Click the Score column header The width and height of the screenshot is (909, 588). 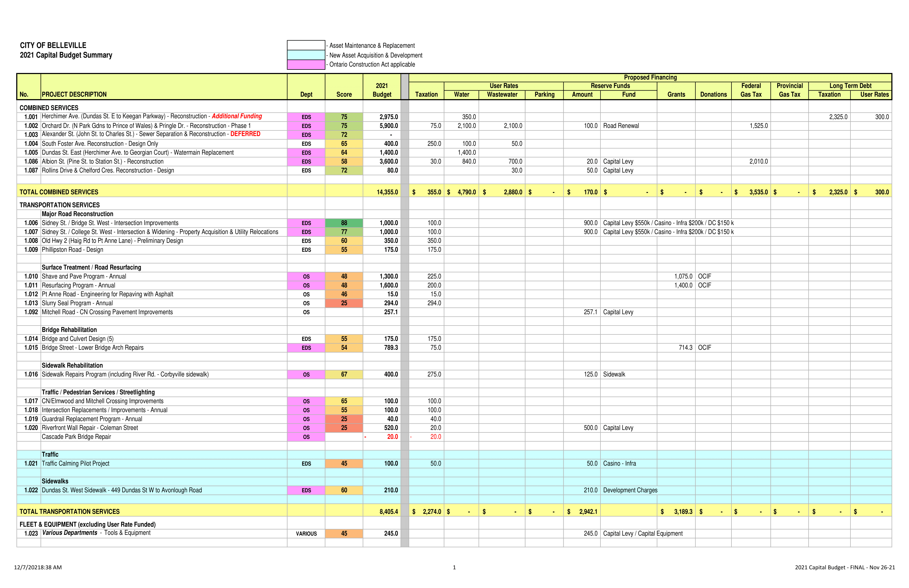pyautogui.click(x=344, y=94)
